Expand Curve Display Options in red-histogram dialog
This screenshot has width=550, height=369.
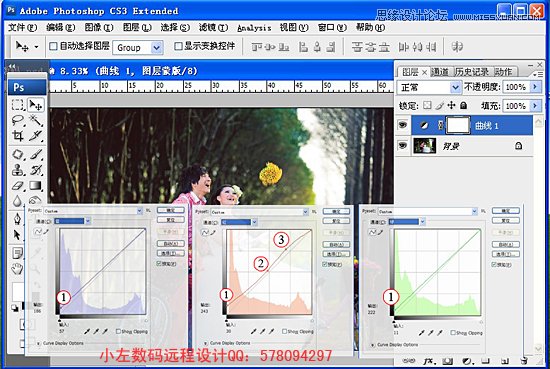click(205, 343)
